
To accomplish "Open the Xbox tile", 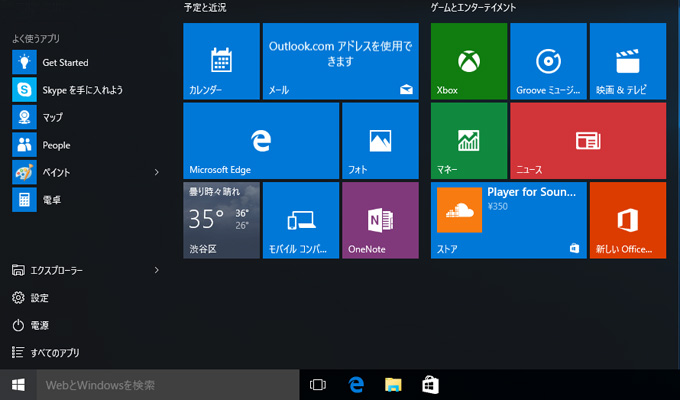I will click(469, 61).
